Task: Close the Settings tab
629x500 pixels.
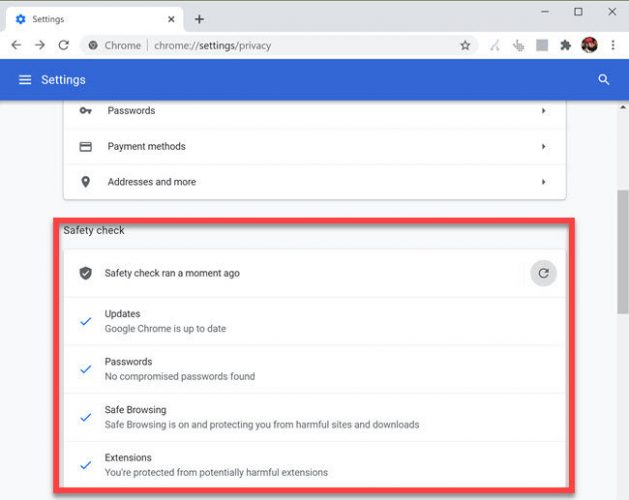Action: 171,19
